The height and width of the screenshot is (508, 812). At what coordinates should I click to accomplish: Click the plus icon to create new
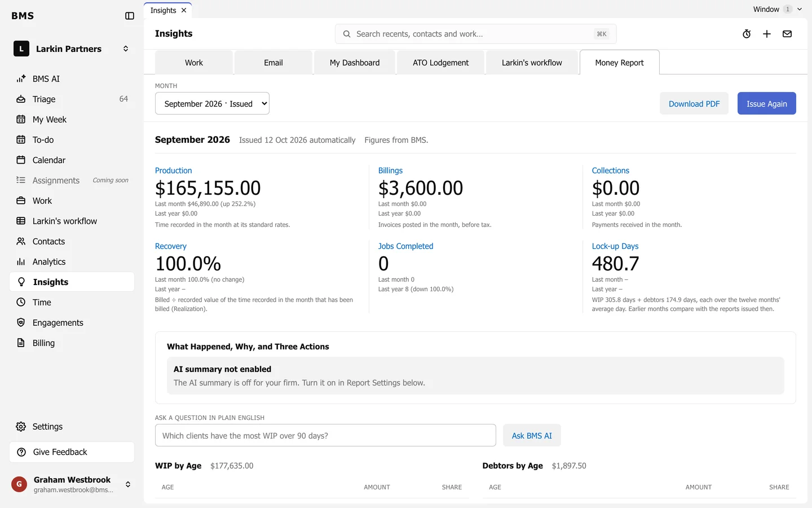point(767,34)
